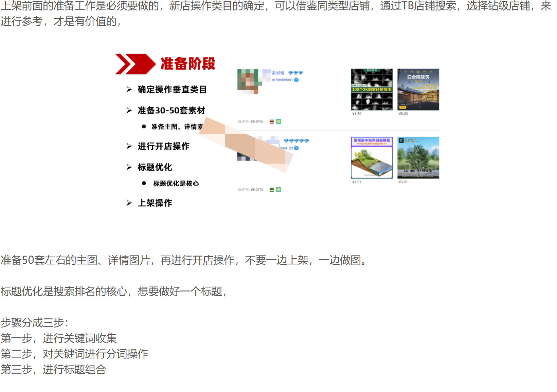Click the 好评率: 99.64% rating text
Viewport: 557px width, 392px height.
(250, 122)
